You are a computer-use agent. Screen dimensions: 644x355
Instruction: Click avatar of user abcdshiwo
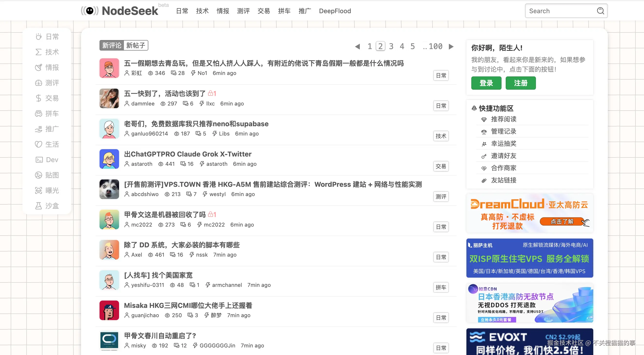tap(109, 189)
